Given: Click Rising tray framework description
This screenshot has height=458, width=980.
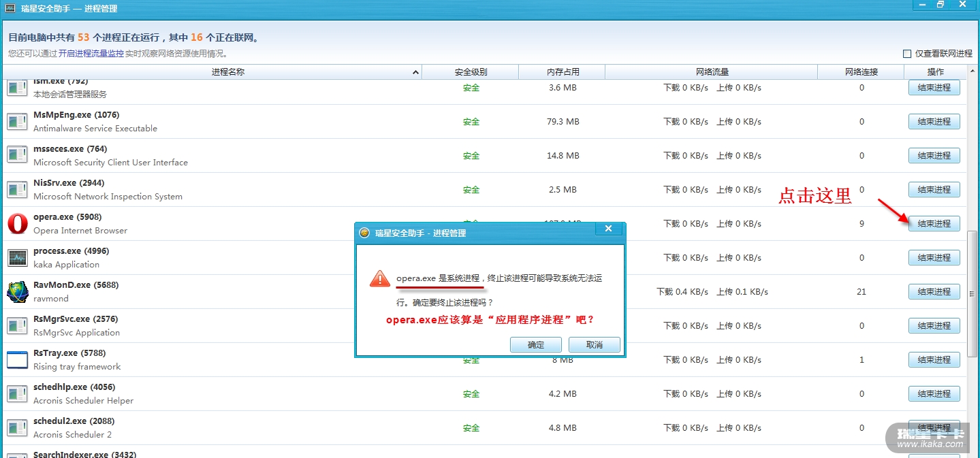Looking at the screenshot, I should (77, 367).
